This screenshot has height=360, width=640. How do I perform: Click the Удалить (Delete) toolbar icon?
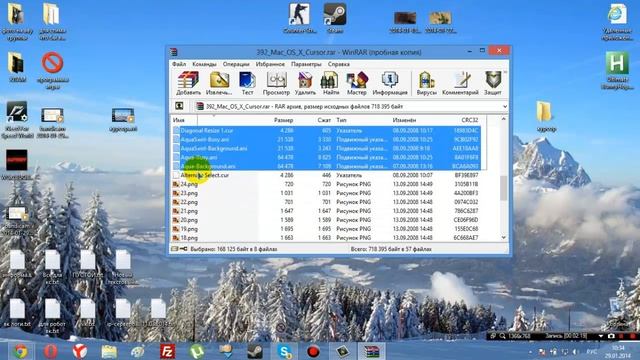pyautogui.click(x=305, y=83)
